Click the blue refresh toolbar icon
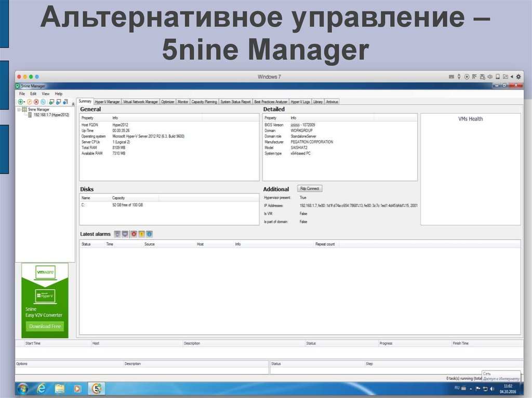Image resolution: width=532 pixels, height=398 pixels. 43,102
